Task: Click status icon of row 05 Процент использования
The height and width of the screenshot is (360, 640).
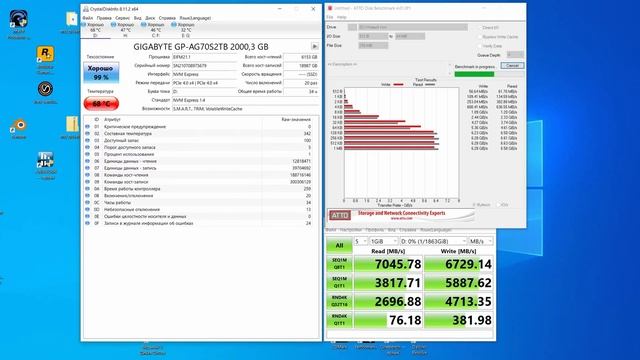Action: click(x=87, y=154)
